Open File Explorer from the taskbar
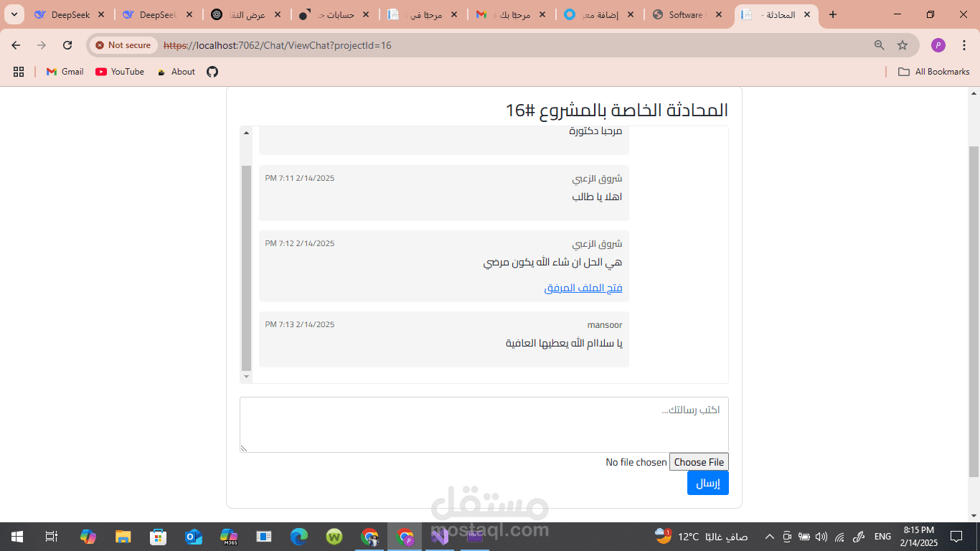This screenshot has width=980, height=551. 123,537
